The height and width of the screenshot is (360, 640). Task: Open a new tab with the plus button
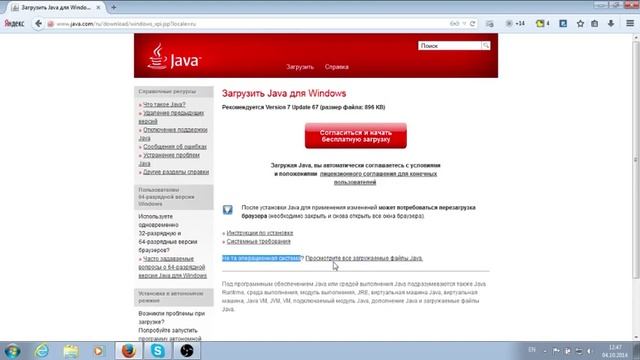click(113, 7)
